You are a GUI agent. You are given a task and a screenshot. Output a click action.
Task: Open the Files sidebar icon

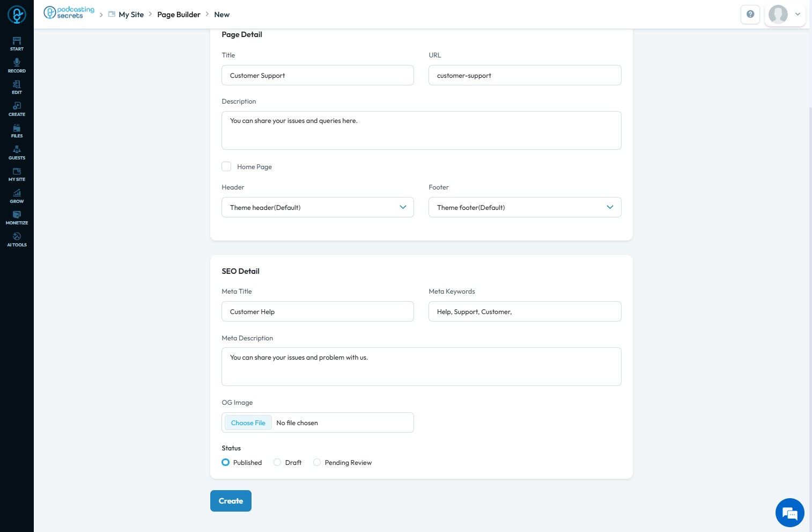pyautogui.click(x=17, y=130)
